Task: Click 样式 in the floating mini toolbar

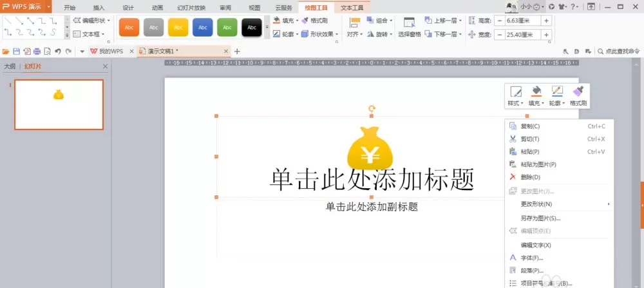Action: coord(515,96)
